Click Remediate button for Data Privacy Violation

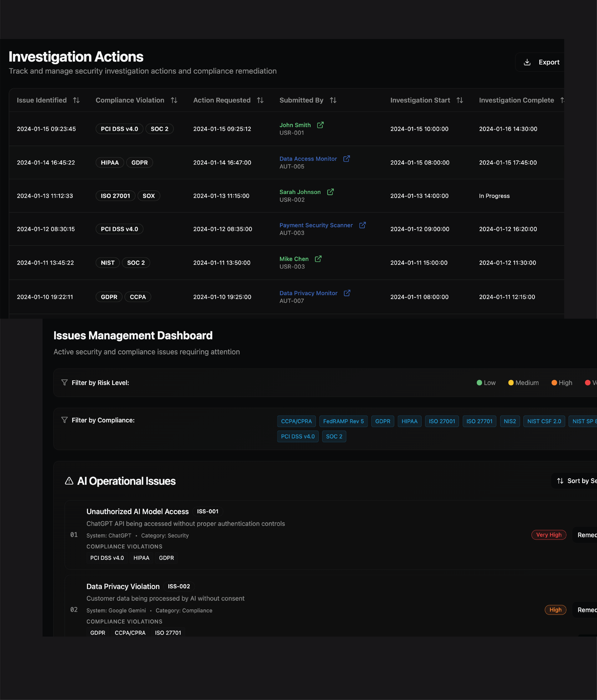(585, 610)
